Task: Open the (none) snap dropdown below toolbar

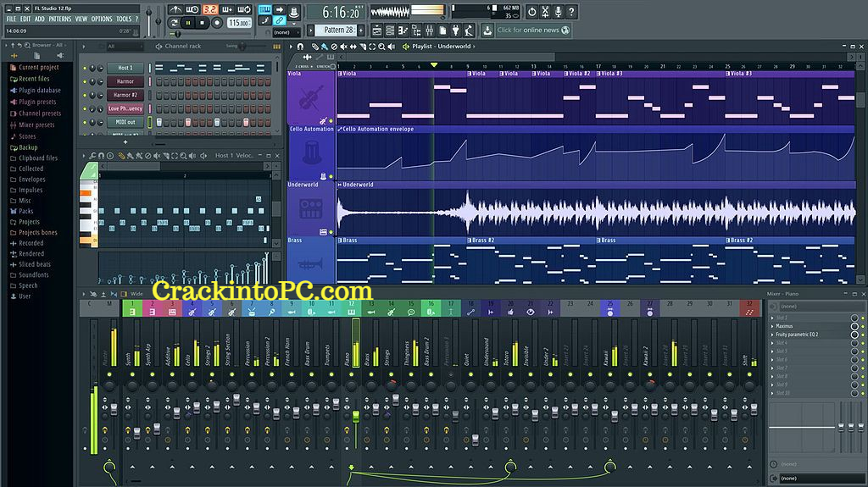Action: [x=286, y=32]
